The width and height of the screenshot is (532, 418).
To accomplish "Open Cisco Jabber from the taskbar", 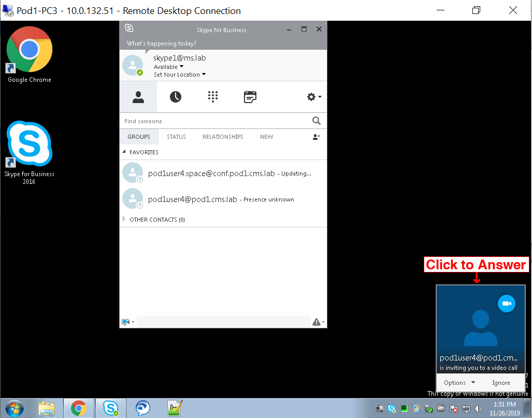I will (143, 408).
